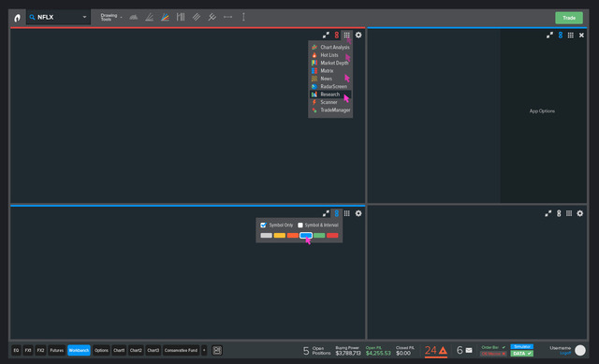Open the Conservative Fund workspace tab
This screenshot has height=364, width=599.
(x=181, y=350)
